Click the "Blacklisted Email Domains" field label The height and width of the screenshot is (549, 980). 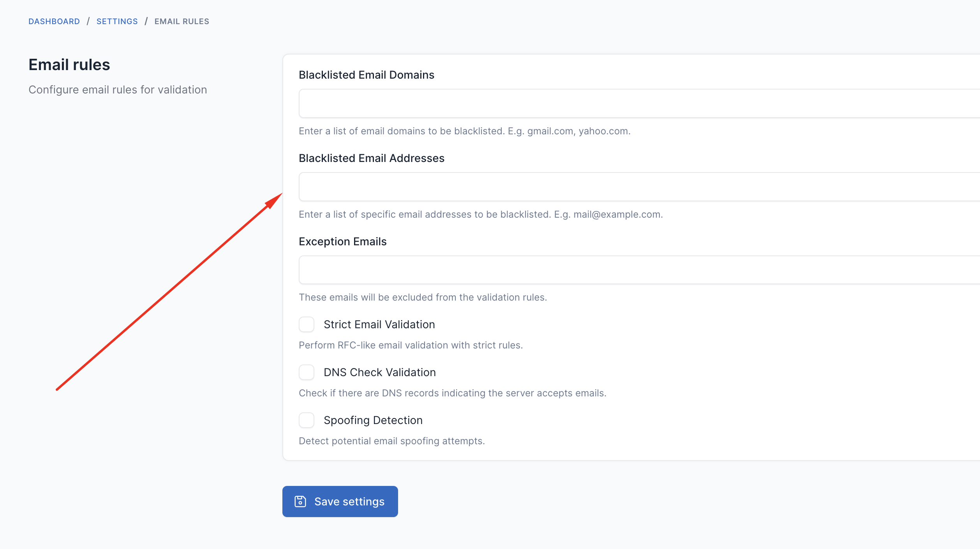pyautogui.click(x=367, y=75)
